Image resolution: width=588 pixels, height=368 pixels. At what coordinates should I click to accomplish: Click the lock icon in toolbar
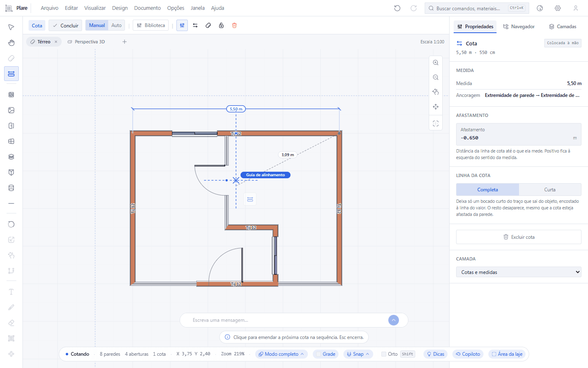(221, 25)
